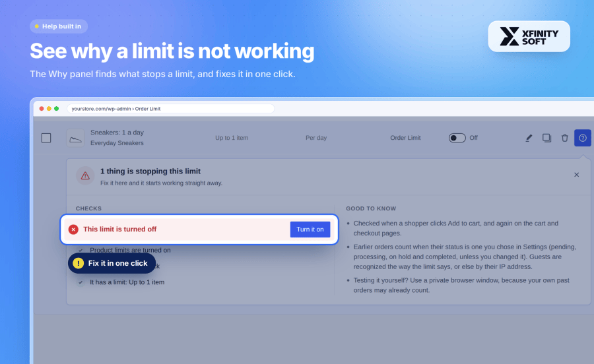Click the Testing it yourself tip
The width and height of the screenshot is (594, 364).
tap(461, 286)
